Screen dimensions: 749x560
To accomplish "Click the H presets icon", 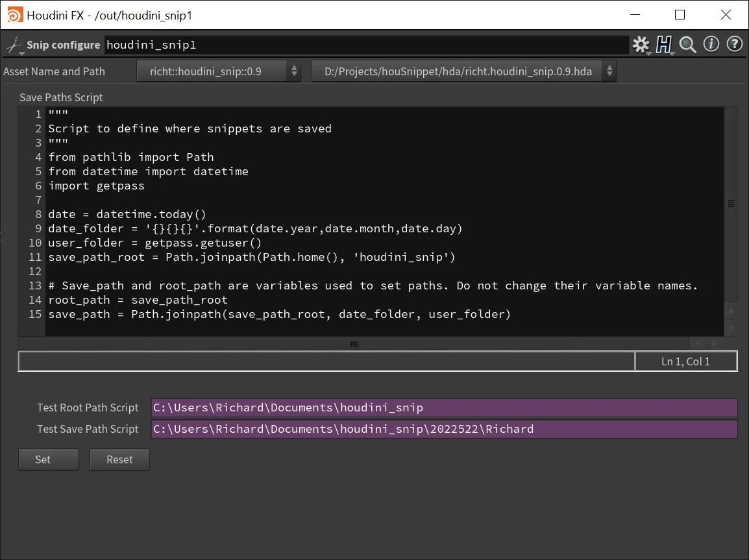I will tap(664, 45).
